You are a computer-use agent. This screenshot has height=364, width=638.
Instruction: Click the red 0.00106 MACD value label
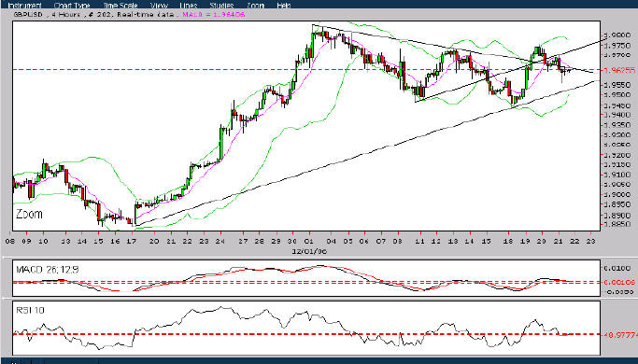coord(619,282)
